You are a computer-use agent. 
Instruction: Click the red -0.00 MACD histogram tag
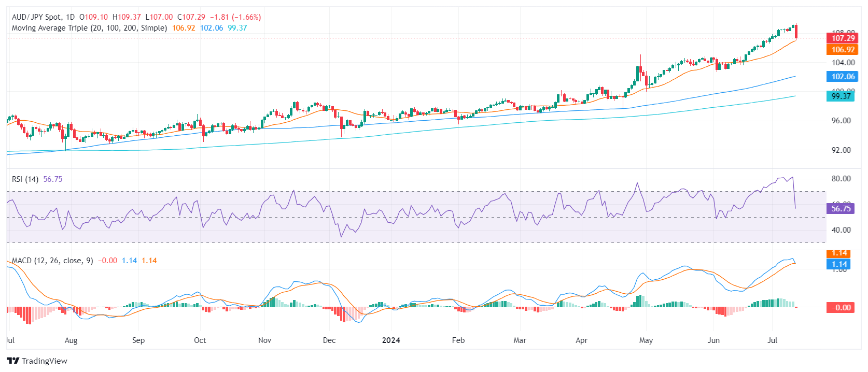coord(840,307)
